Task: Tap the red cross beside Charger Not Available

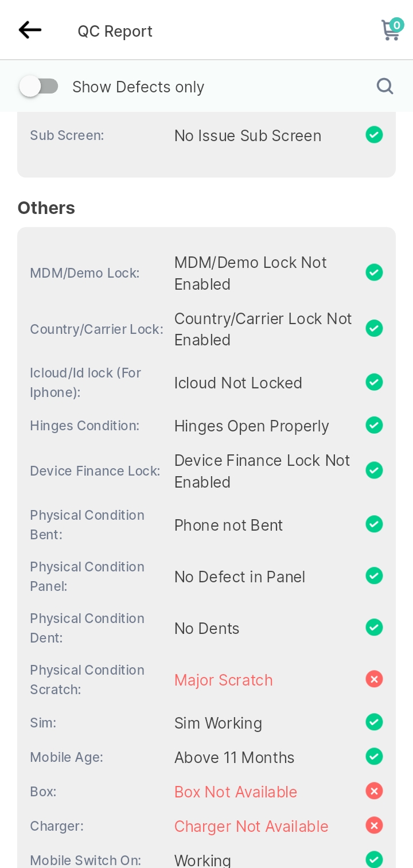Action: pos(374,826)
